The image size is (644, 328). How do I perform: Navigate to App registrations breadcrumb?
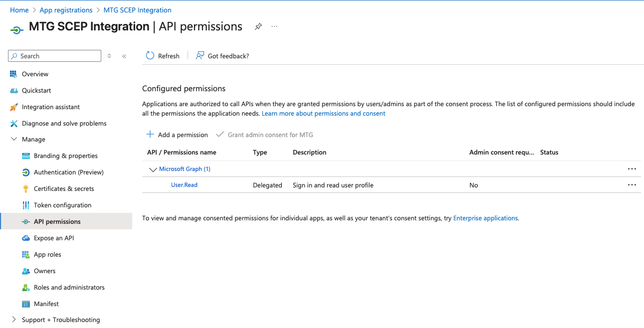[x=66, y=9]
